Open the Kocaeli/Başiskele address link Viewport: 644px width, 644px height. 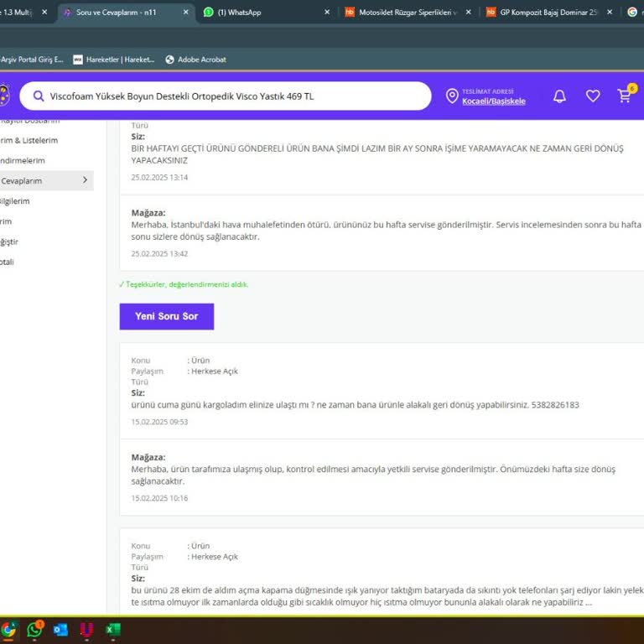tap(493, 101)
